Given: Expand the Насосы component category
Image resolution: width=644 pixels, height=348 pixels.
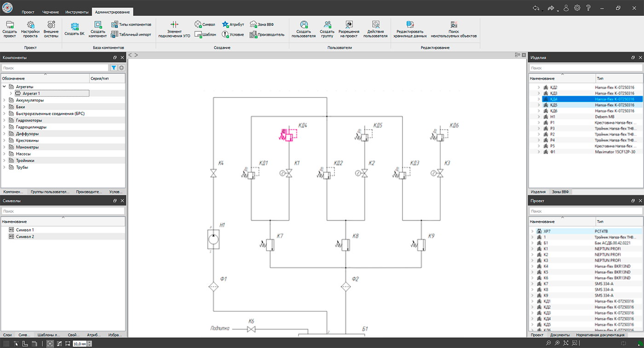Looking at the screenshot, I should (5, 154).
